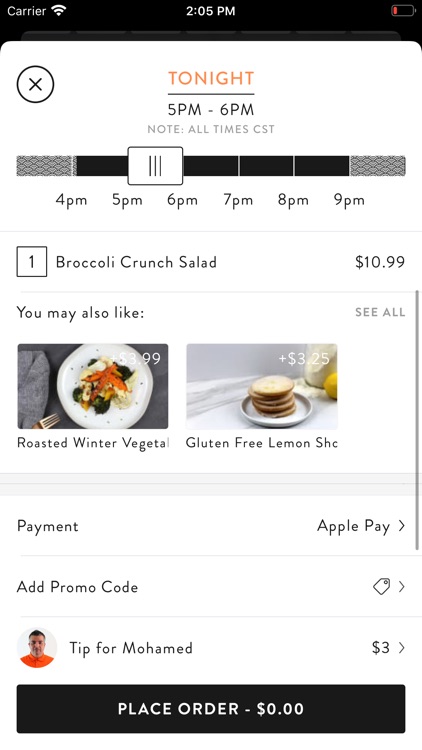Tap the battery icon in status bar

(x=403, y=11)
